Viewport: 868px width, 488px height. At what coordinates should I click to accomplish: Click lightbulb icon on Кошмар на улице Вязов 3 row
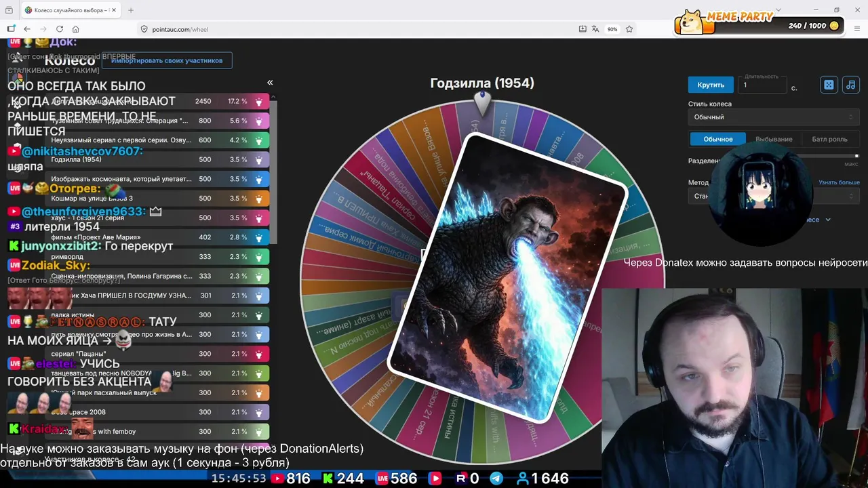[258, 199]
